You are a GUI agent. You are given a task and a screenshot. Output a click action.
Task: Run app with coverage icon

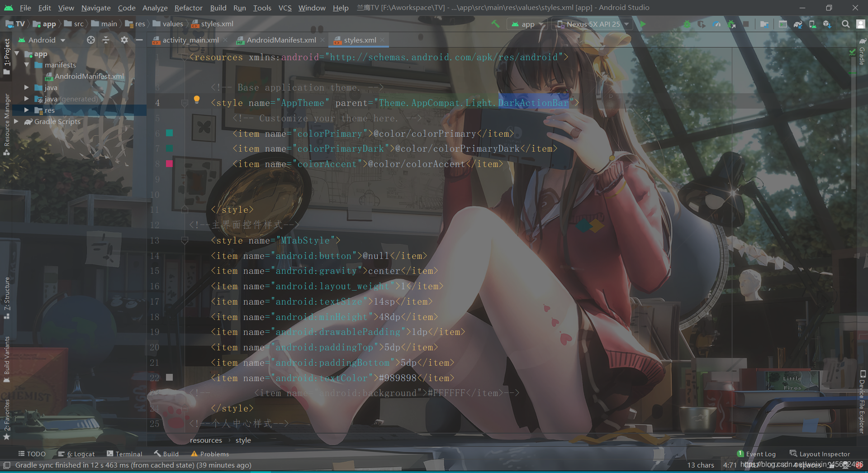coord(702,24)
